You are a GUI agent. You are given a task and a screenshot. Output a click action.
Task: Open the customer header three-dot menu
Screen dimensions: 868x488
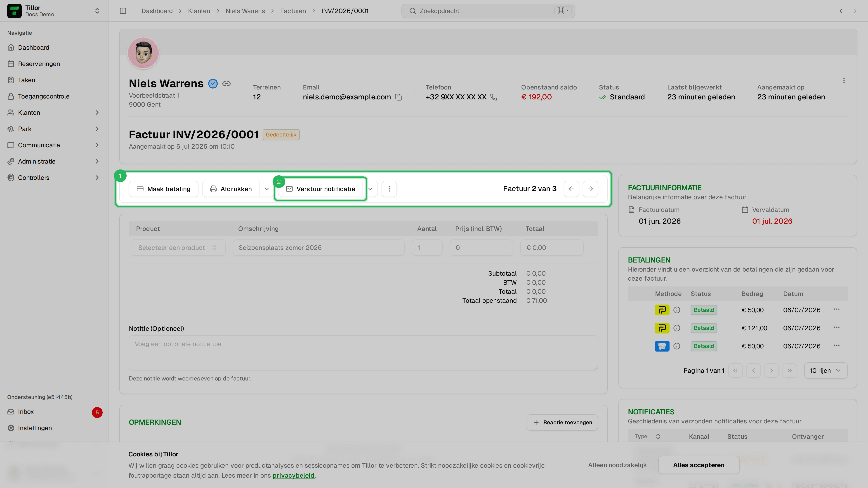coord(844,80)
